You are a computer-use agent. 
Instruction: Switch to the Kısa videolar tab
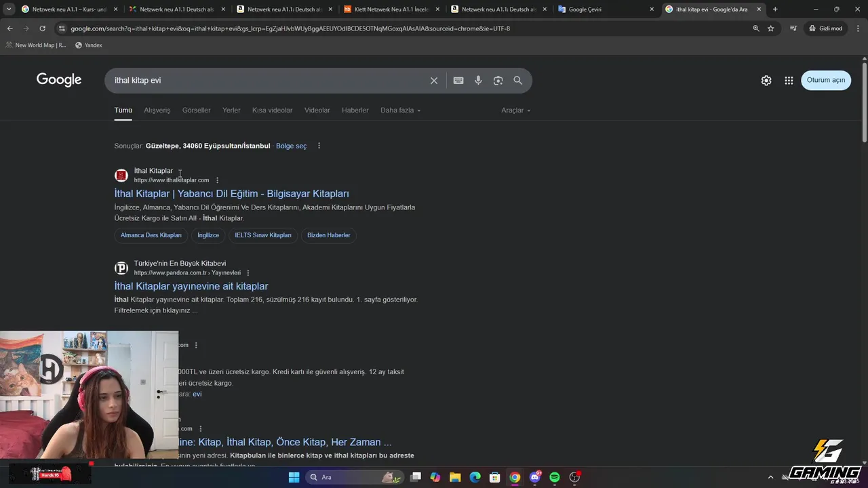[x=272, y=110]
